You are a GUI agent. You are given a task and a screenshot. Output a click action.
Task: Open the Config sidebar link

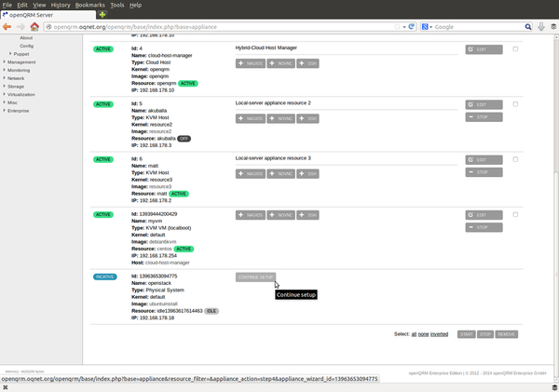pos(26,46)
